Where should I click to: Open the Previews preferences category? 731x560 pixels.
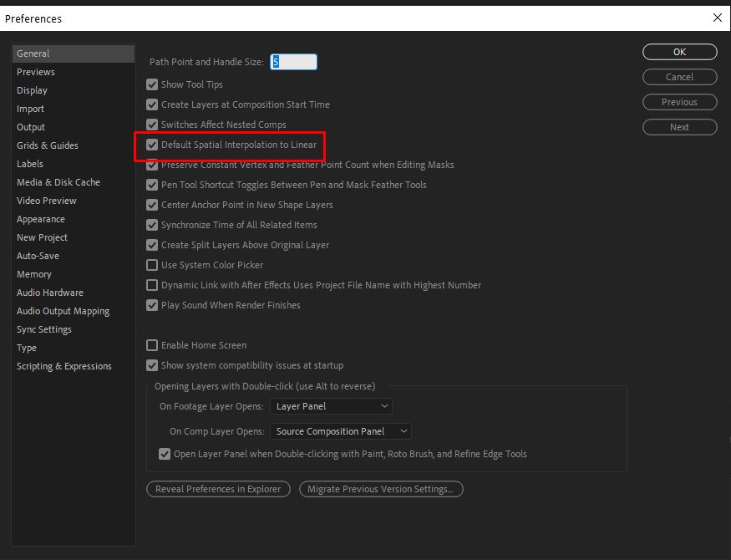point(35,72)
